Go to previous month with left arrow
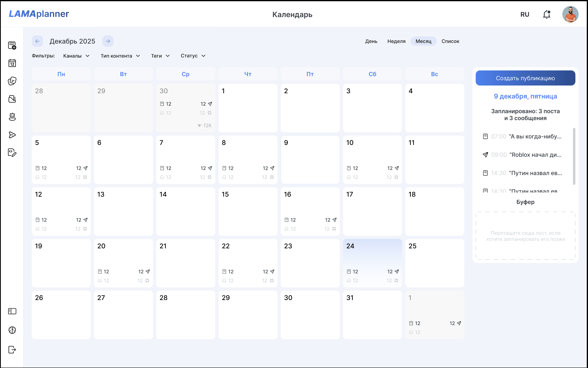Screen dimensions: 588x368 pyautogui.click(x=37, y=41)
